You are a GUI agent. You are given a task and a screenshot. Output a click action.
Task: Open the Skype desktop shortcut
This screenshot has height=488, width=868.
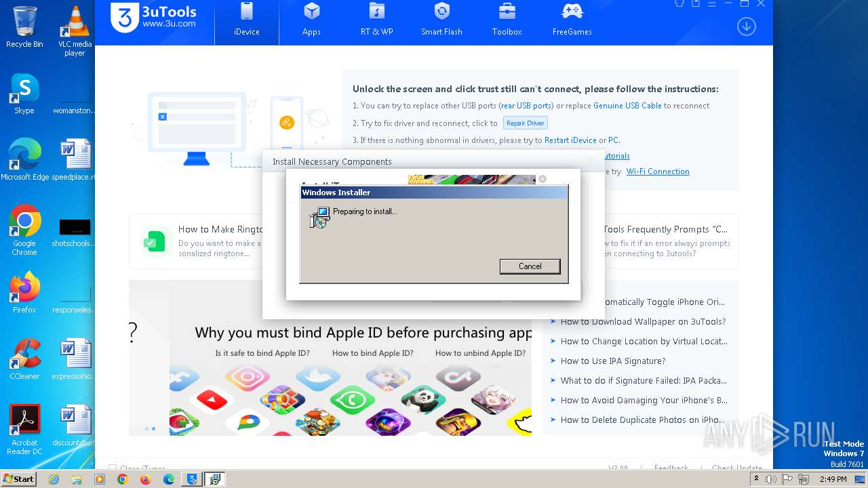coord(24,94)
